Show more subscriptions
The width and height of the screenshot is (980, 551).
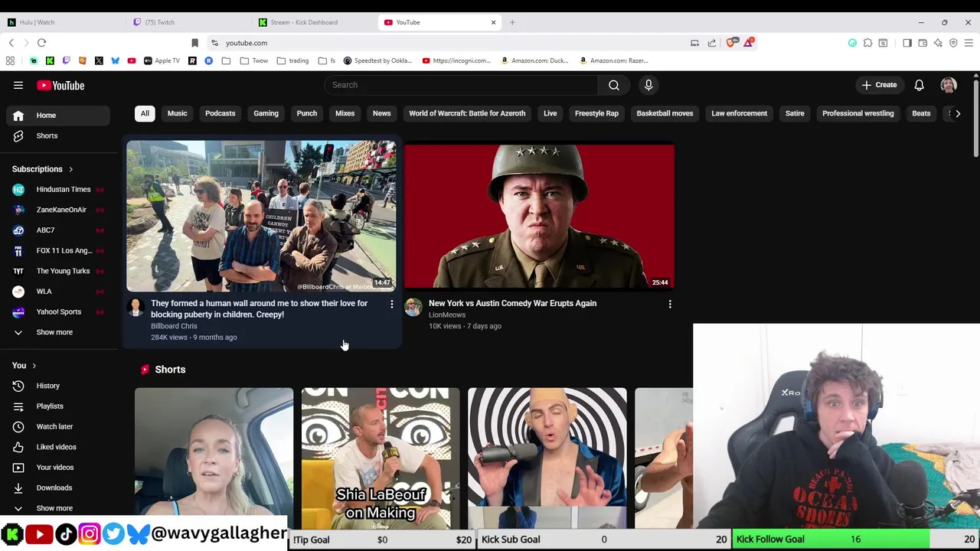tap(54, 332)
